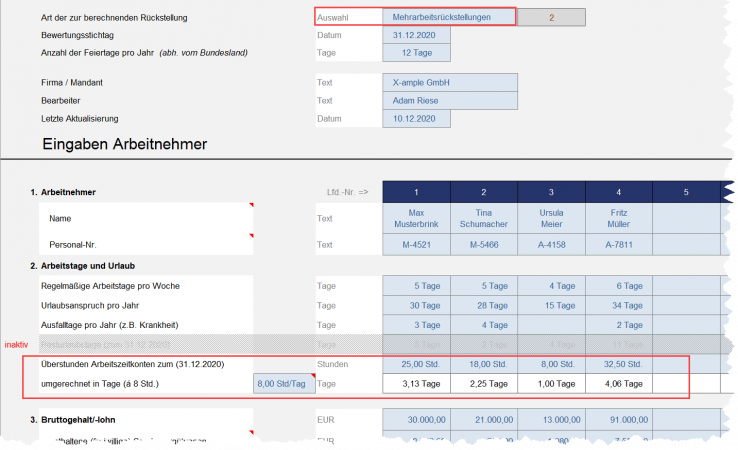Select the converted days cell 4,06 Tage
The width and height of the screenshot is (738, 450).
619,383
